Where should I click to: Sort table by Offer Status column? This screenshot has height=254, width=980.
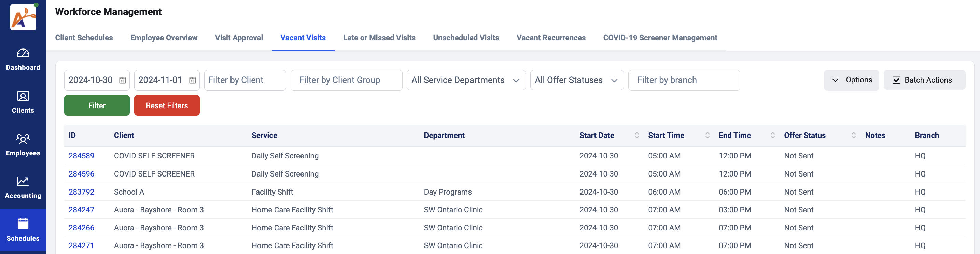853,136
